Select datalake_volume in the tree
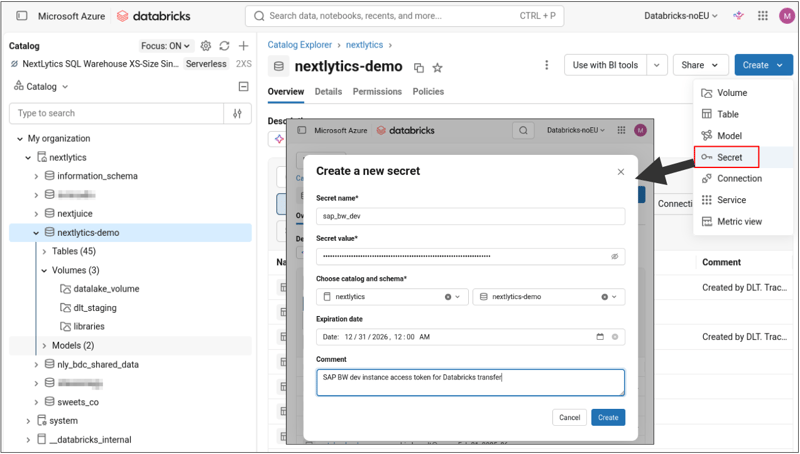800x454 pixels. click(106, 289)
